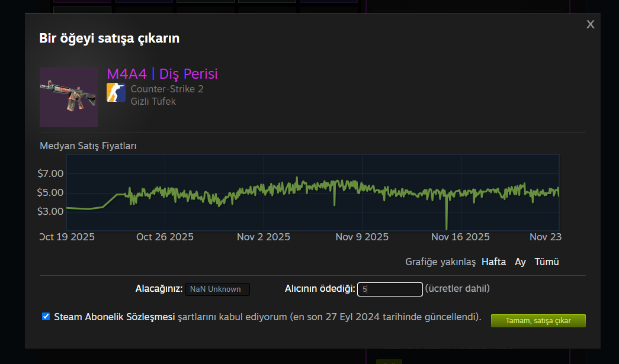Click the $7.00 axis label
619x364 pixels.
50,173
